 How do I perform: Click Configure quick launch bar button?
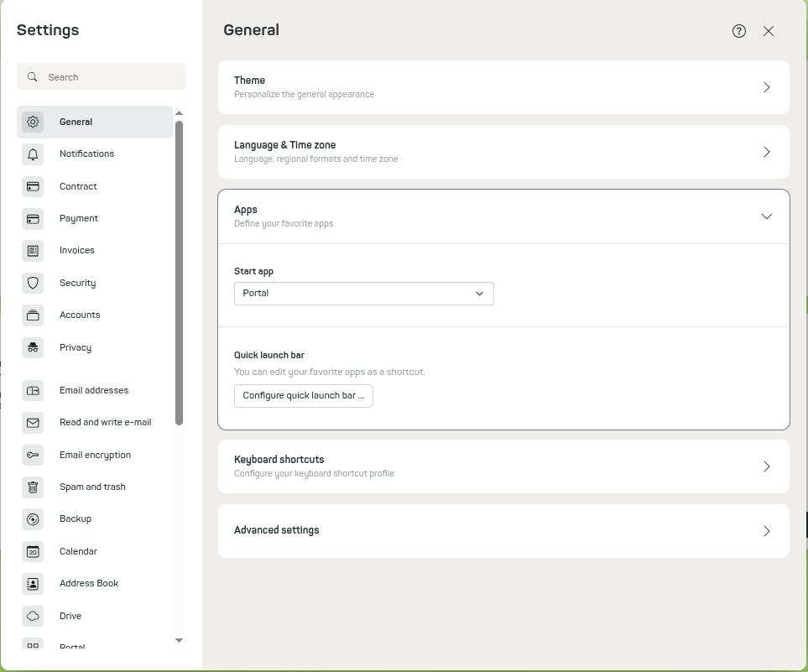[x=304, y=396]
